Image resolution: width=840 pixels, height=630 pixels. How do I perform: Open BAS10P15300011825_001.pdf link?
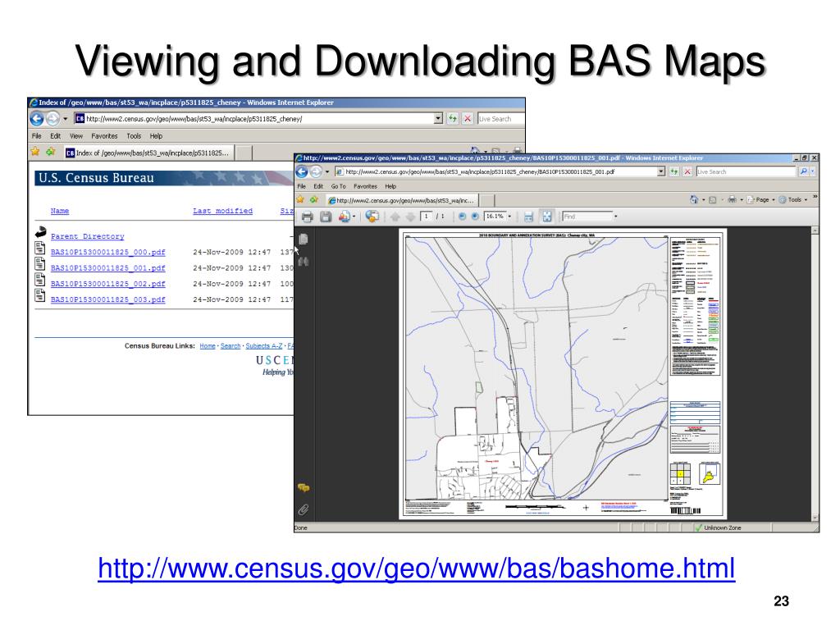107,268
